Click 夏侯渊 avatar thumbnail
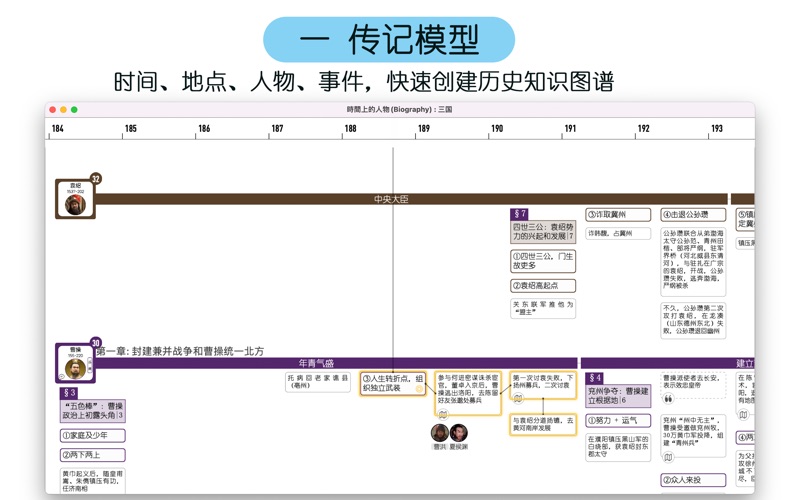The width and height of the screenshot is (800, 500). pos(459,433)
